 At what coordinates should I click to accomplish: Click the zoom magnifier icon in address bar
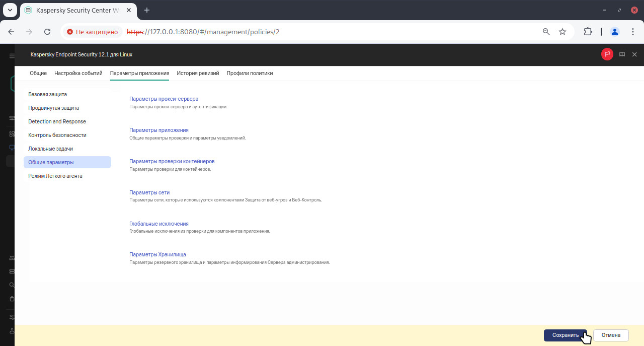tap(546, 32)
